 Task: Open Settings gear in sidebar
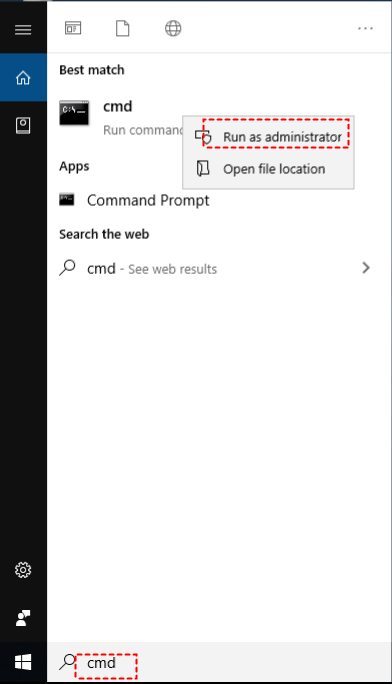pyautogui.click(x=23, y=570)
